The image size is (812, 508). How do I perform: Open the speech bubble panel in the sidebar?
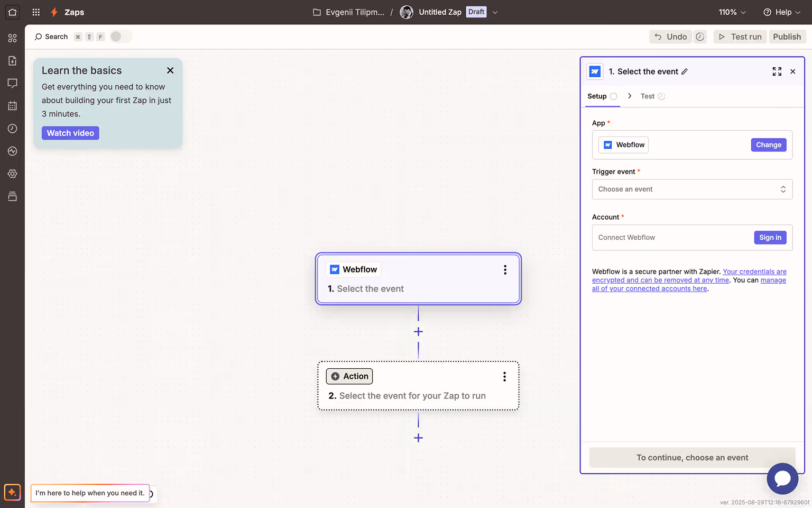coord(12,83)
